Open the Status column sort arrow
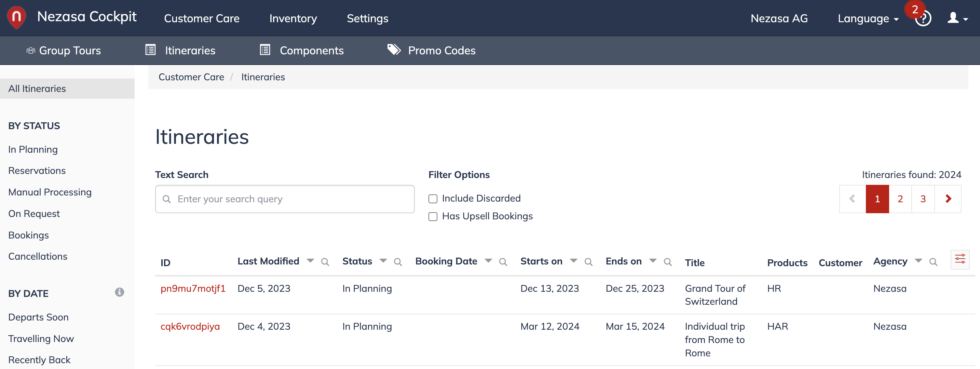Viewport: 980px width, 369px height. point(383,261)
